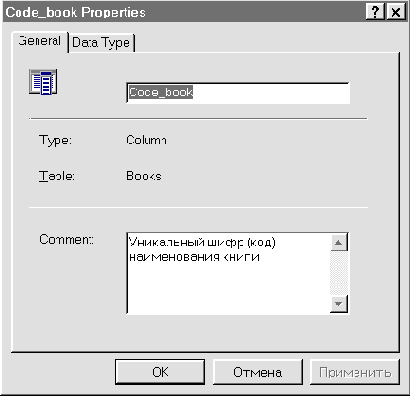The height and width of the screenshot is (396, 410).
Task: Click the column table icon
Action: tap(43, 82)
